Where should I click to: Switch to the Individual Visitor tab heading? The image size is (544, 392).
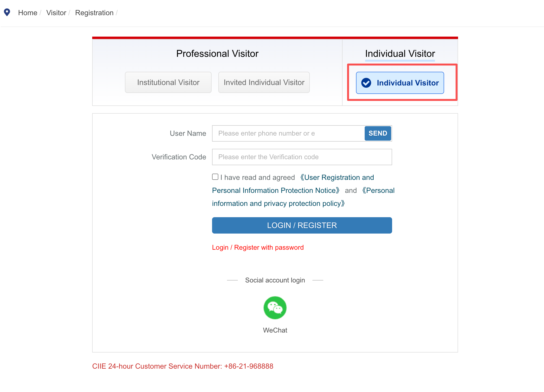pyautogui.click(x=400, y=53)
